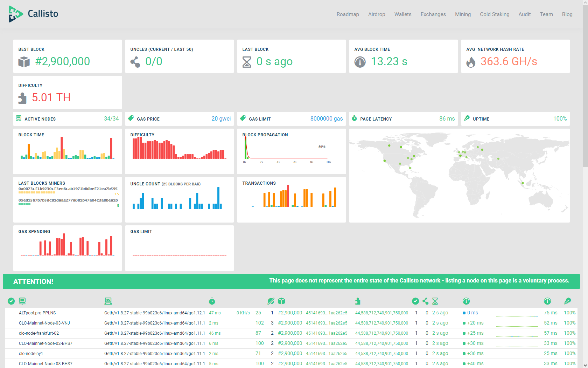The image size is (588, 368).
Task: Select the ALTpool.pro-PPLNS node row
Action: 291,313
